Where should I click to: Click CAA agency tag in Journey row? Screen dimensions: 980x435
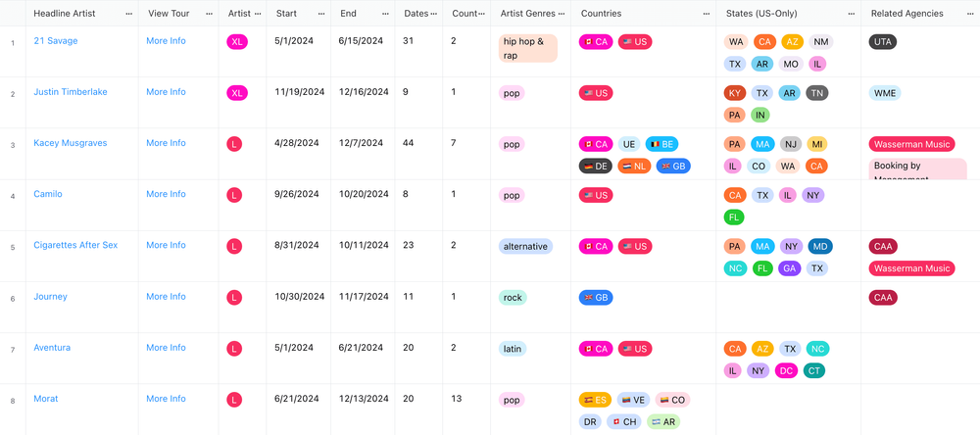pyautogui.click(x=883, y=298)
